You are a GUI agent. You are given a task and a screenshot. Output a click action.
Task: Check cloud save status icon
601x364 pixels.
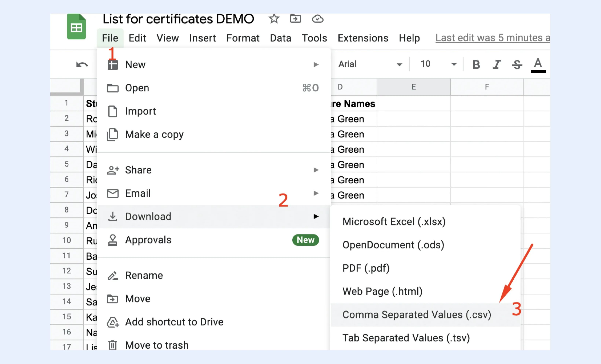pos(318,19)
